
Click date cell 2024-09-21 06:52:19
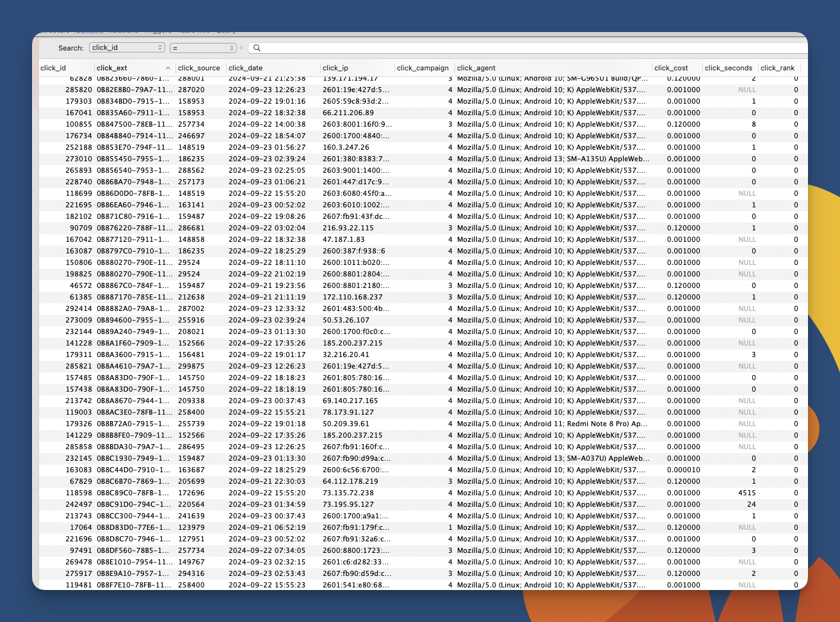(267, 527)
